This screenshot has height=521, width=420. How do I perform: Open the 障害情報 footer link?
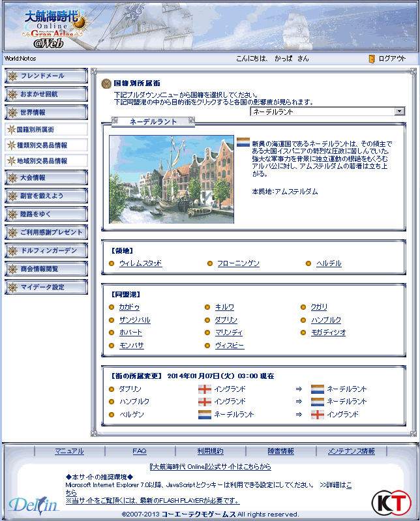[x=281, y=451]
